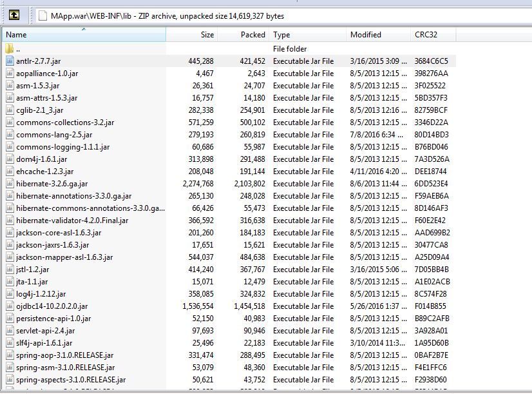Click the packed value 1,454,518
Image resolution: width=532 pixels, height=394 pixels.
[249, 306]
